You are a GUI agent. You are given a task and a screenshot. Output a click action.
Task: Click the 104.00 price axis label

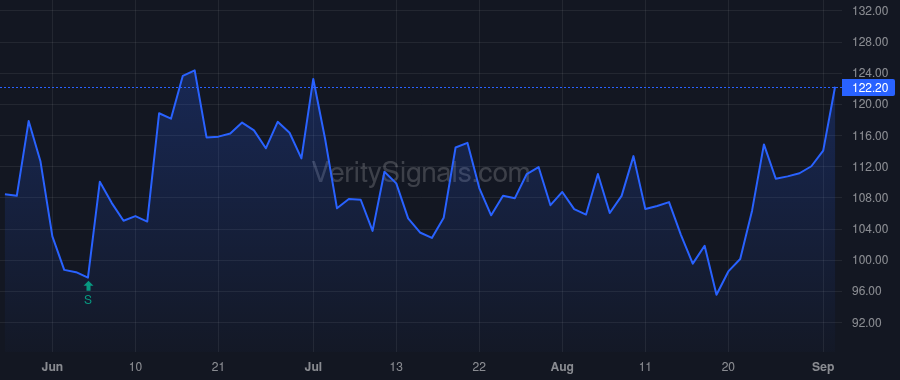tap(870, 229)
